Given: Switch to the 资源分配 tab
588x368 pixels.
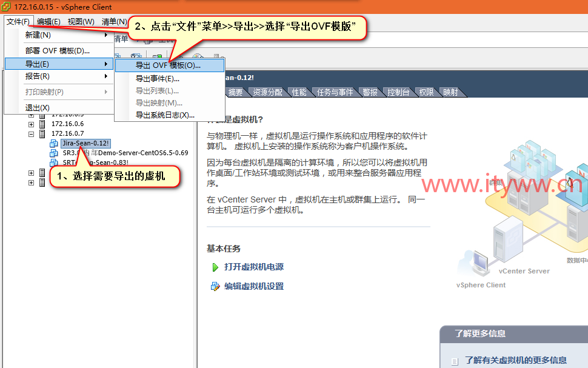Looking at the screenshot, I should (268, 92).
